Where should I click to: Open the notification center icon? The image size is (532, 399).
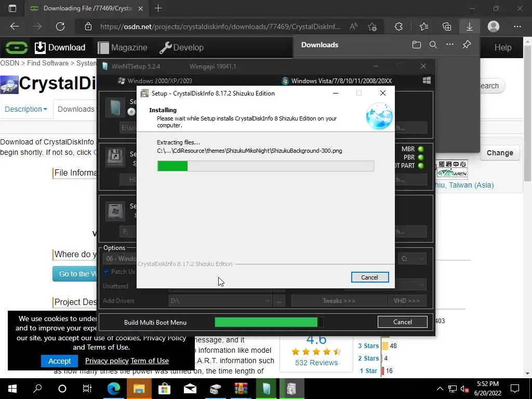point(515,389)
